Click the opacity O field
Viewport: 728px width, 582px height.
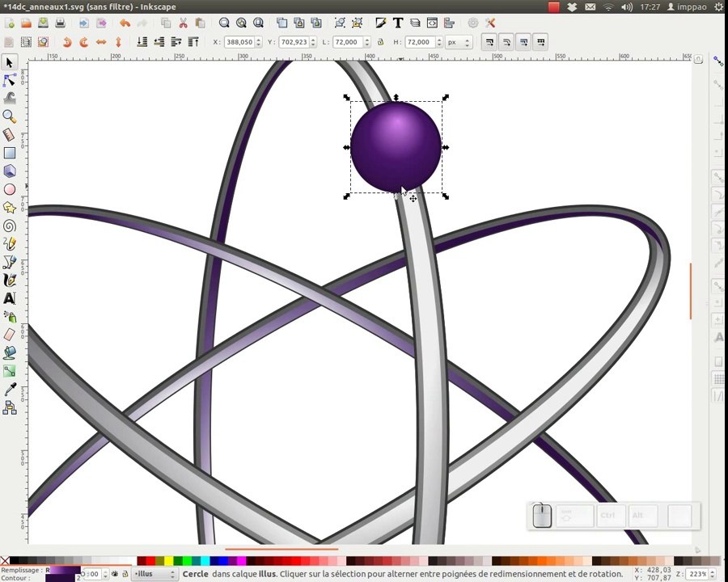pos(93,574)
